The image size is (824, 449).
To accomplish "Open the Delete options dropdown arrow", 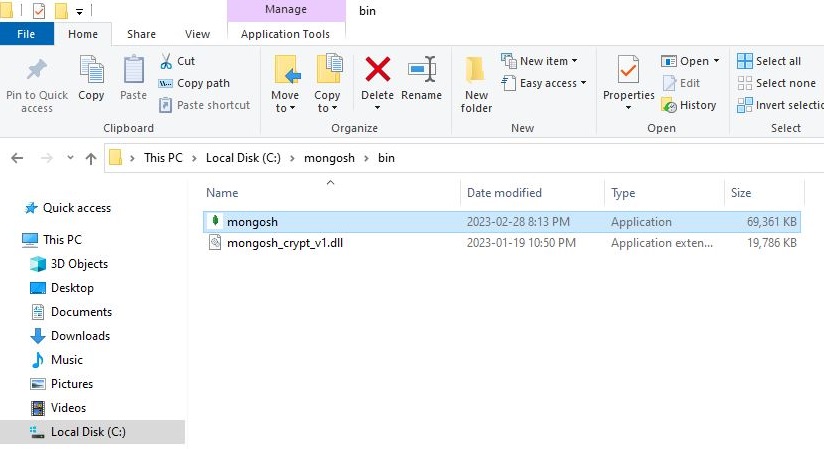I will [x=377, y=108].
